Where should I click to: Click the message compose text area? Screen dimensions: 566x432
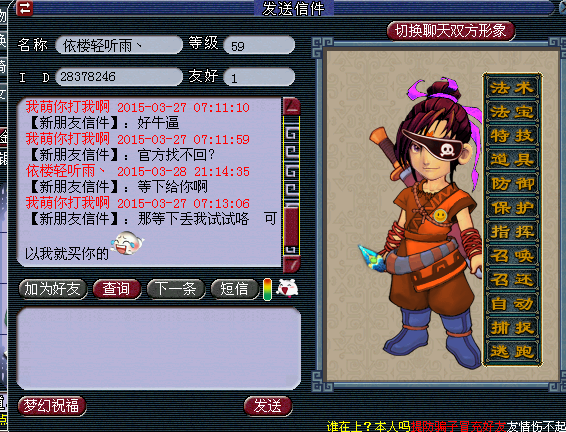[159, 348]
